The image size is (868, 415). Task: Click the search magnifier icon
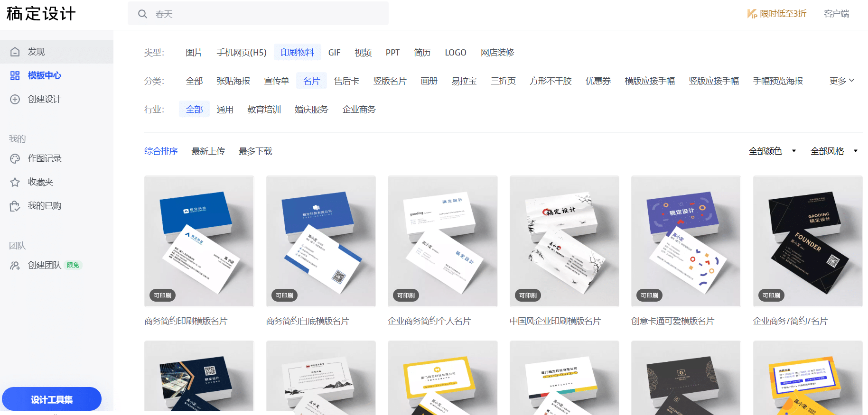(x=142, y=14)
